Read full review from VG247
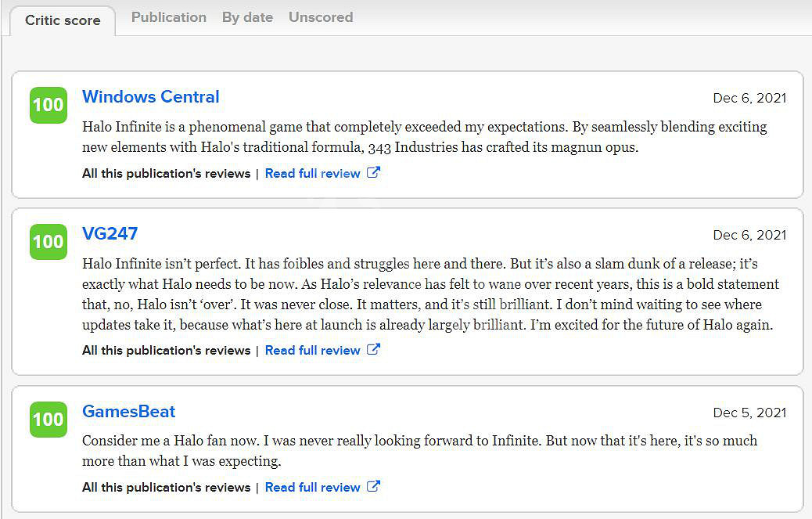This screenshot has height=519, width=812. [x=313, y=351]
